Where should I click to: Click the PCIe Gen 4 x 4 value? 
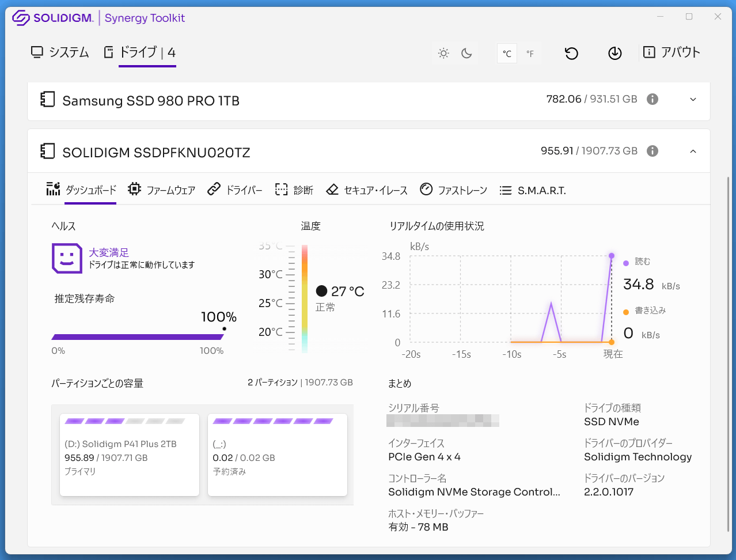(424, 457)
